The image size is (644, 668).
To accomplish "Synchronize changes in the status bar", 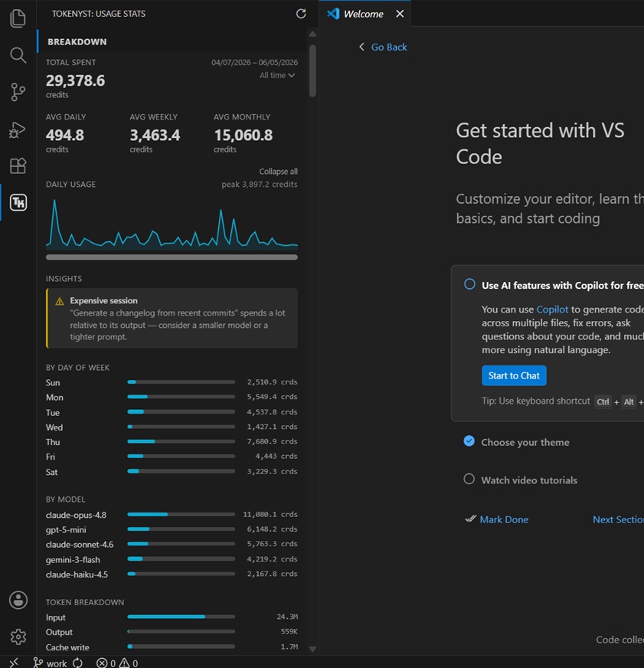I will (77, 663).
